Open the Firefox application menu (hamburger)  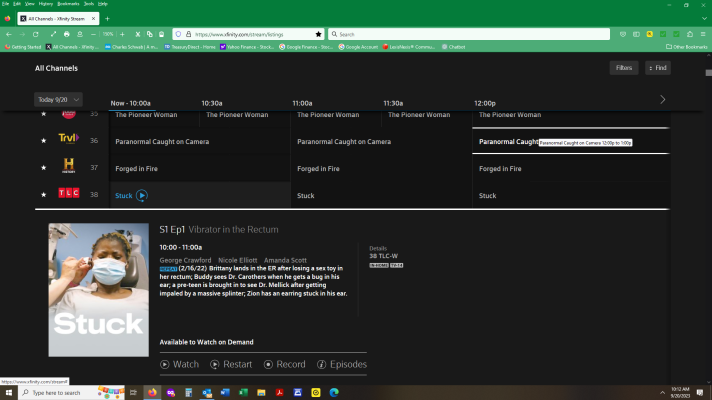click(x=703, y=34)
